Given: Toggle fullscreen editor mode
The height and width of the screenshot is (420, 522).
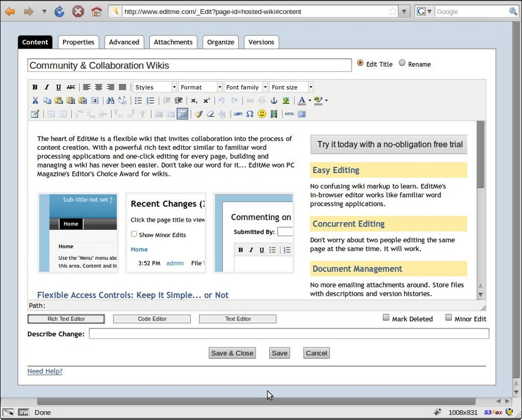Looking at the screenshot, I should coord(301,114).
